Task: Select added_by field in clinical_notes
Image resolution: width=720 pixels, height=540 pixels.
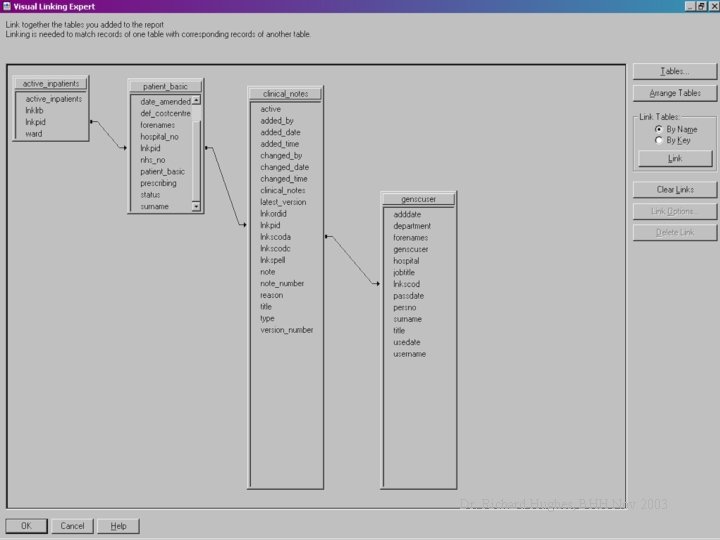Action: [x=277, y=121]
